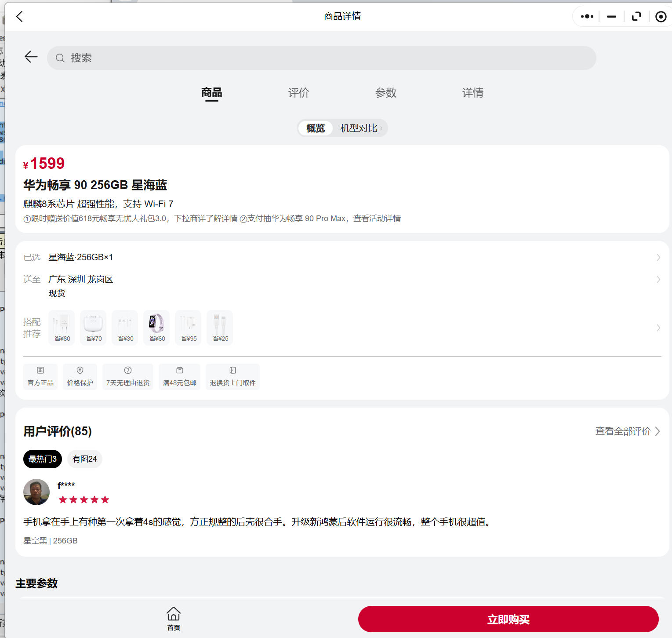Switch to the 详情 tab
This screenshot has height=638, width=672.
[473, 93]
